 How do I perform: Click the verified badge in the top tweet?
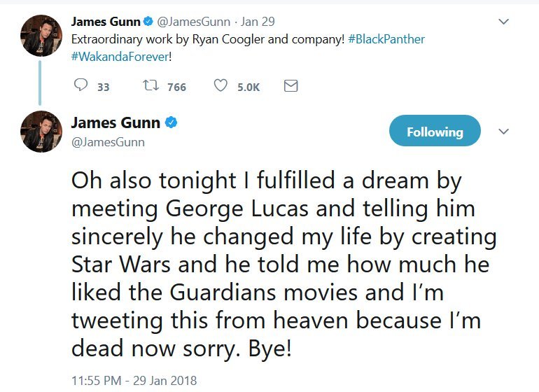coord(148,22)
